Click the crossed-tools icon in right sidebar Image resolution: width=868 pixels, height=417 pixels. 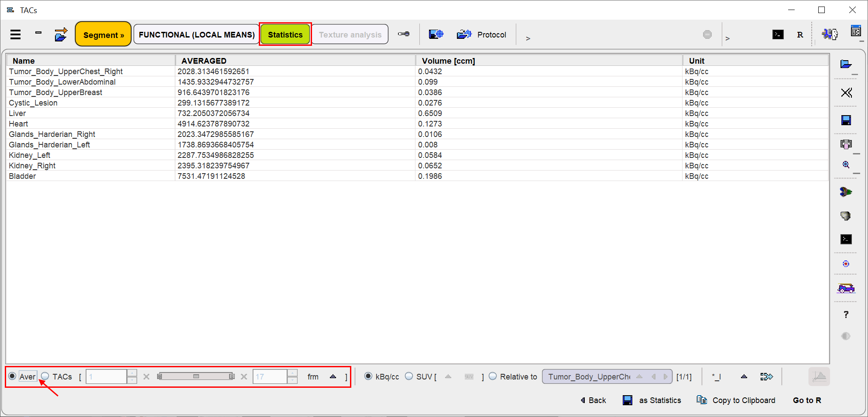(846, 92)
